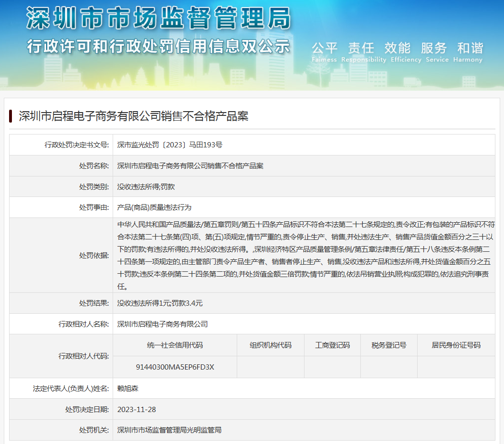Select the document number 深市监光处罚〔2023〕马田193号

170,145
